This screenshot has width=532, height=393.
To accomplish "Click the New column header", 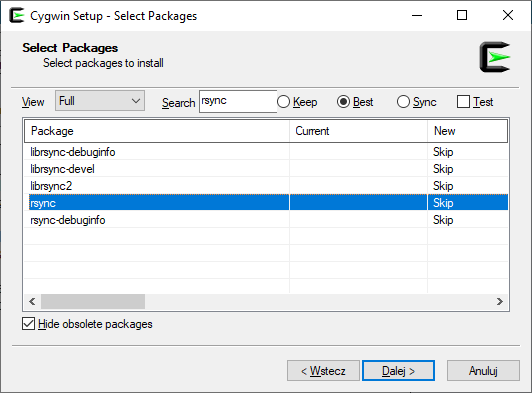I will [468, 131].
